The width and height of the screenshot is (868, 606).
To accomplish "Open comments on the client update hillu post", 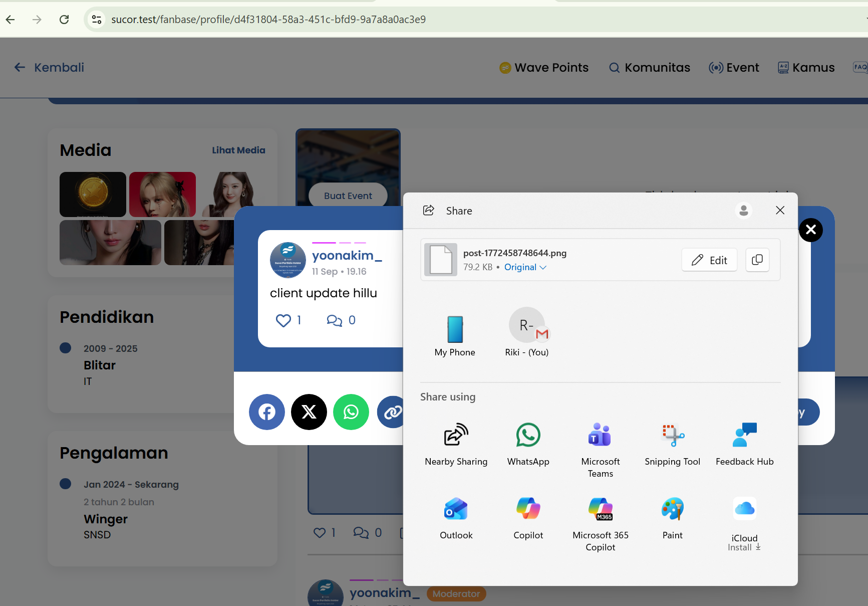I will click(334, 320).
